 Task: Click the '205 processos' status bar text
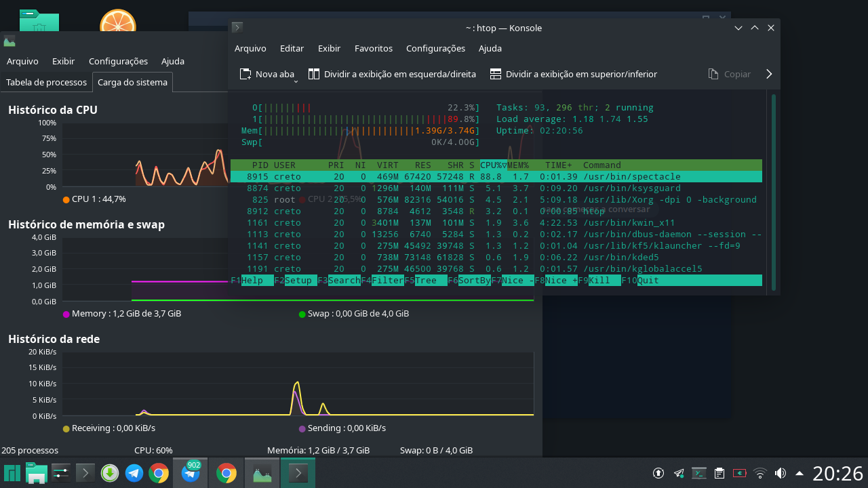point(30,450)
